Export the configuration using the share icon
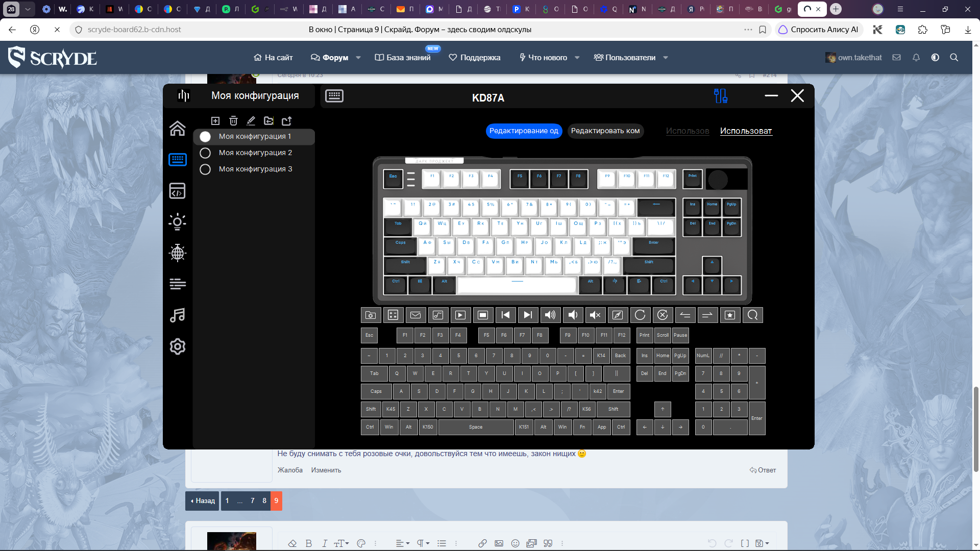This screenshot has height=551, width=980. click(x=287, y=121)
